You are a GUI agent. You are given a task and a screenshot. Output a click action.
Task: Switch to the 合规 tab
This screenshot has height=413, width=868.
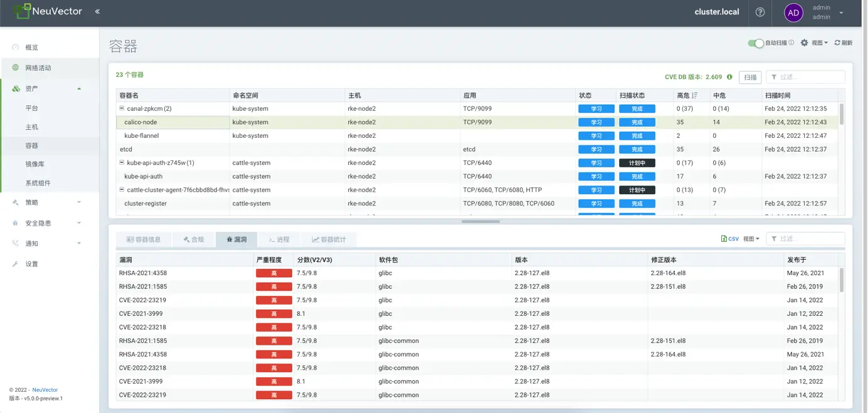[194, 239]
